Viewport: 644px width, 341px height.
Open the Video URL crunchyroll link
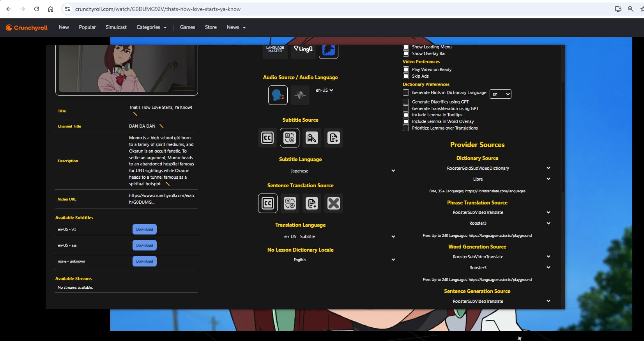(162, 199)
